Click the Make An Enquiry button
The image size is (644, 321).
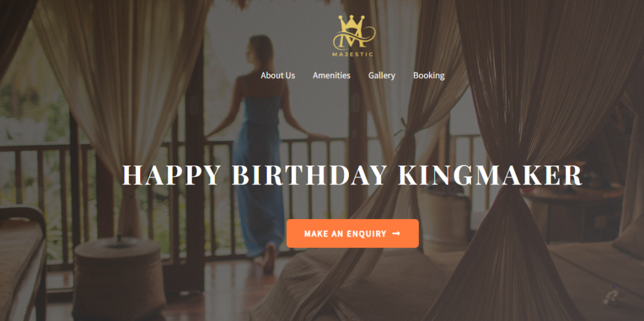[352, 234]
